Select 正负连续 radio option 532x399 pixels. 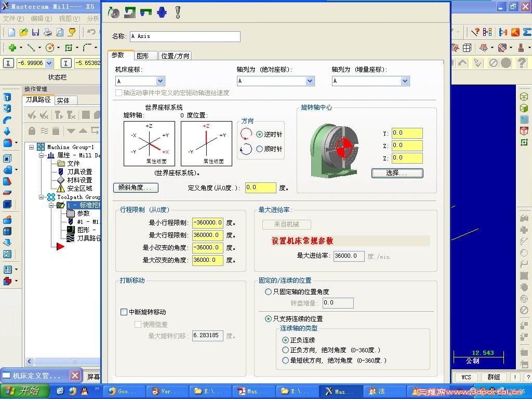tap(285, 340)
